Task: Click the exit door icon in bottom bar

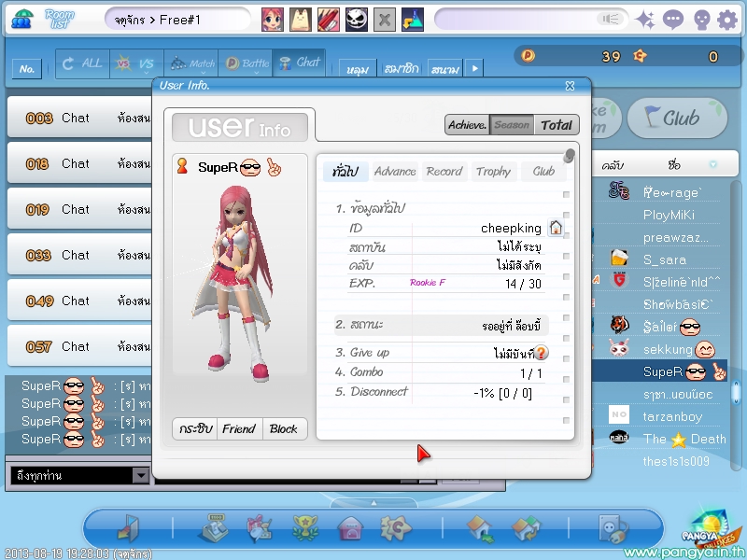Action: coord(128,528)
